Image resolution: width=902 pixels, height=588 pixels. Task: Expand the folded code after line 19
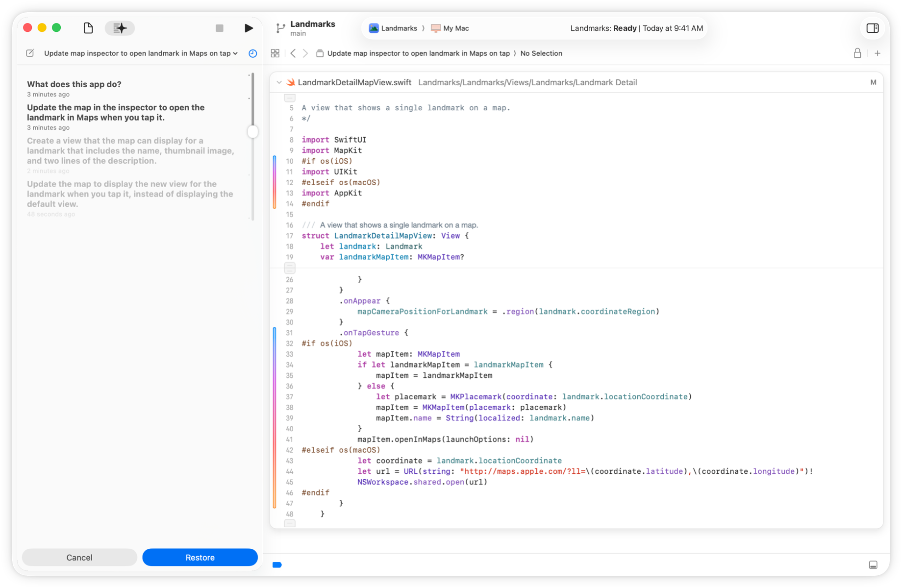[x=290, y=268]
